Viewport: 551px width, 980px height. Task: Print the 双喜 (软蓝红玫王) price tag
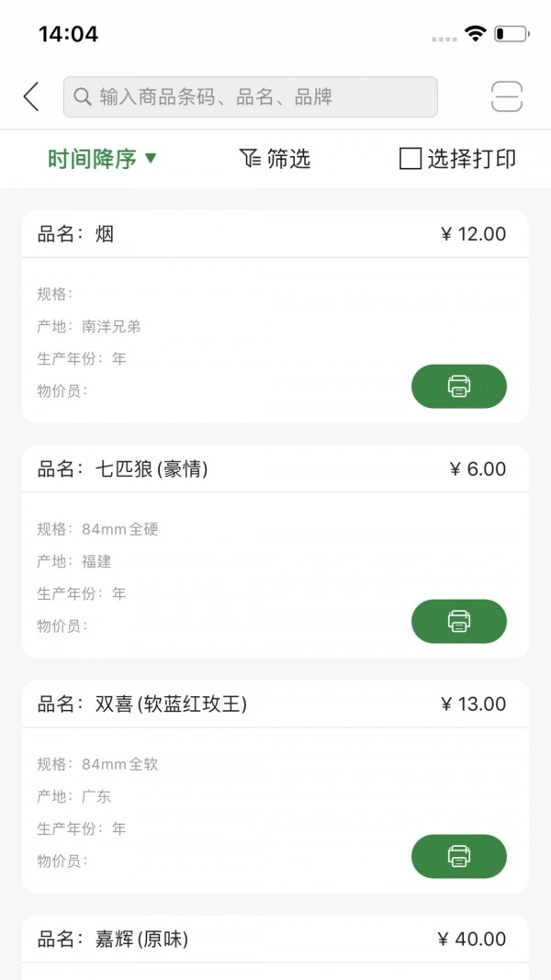click(459, 855)
